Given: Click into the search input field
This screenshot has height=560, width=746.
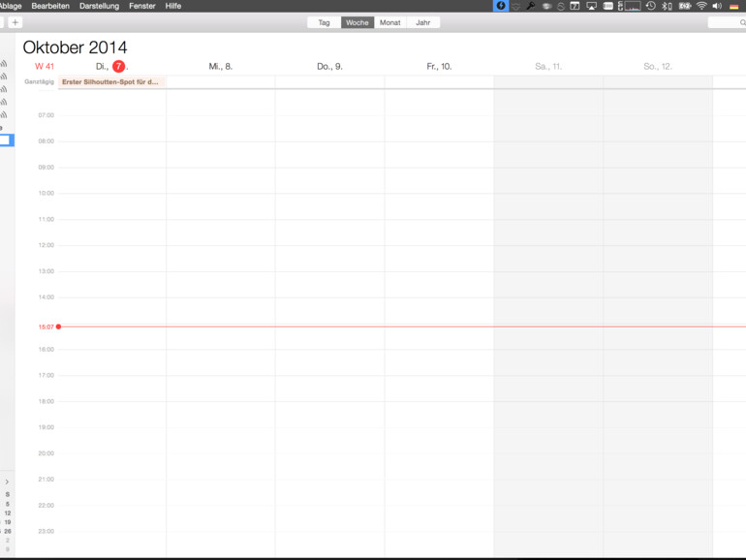Looking at the screenshot, I should tap(727, 22).
